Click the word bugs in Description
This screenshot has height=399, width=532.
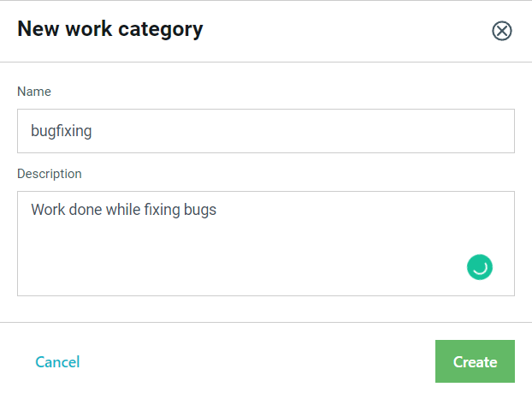pyautogui.click(x=200, y=210)
